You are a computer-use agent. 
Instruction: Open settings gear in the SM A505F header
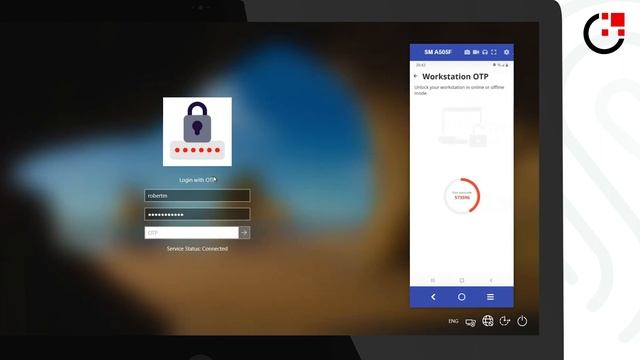507,52
